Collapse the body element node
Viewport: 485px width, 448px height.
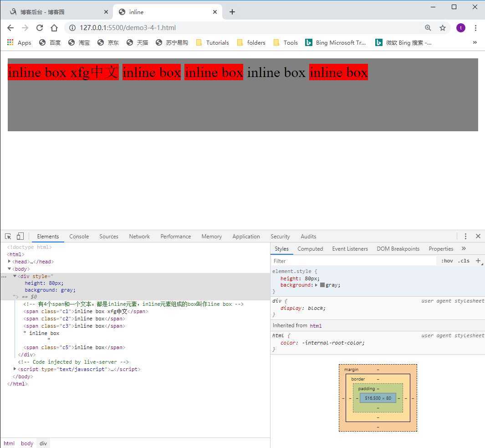click(x=9, y=269)
